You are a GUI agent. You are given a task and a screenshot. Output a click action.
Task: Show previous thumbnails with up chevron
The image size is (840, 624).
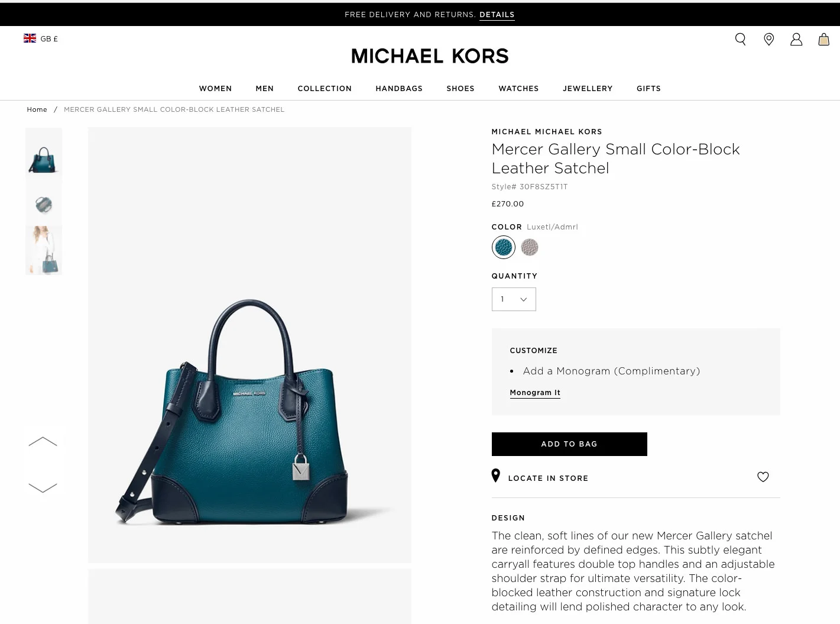pos(43,442)
